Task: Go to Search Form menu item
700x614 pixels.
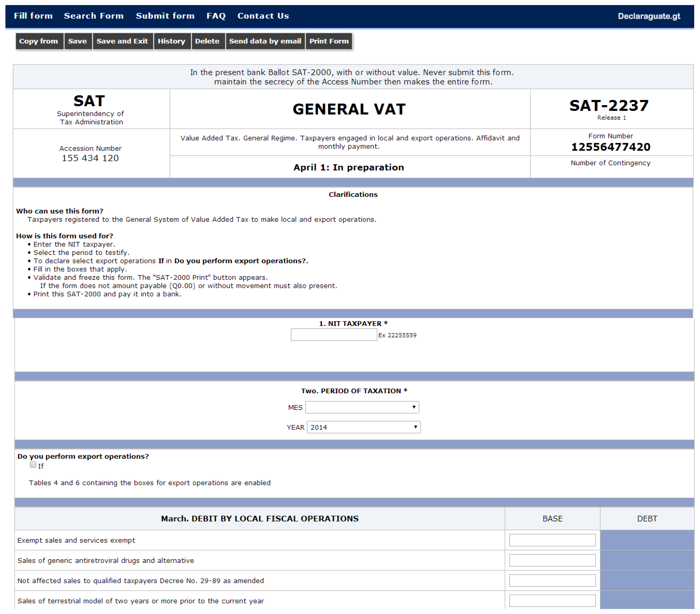Action: tap(93, 16)
